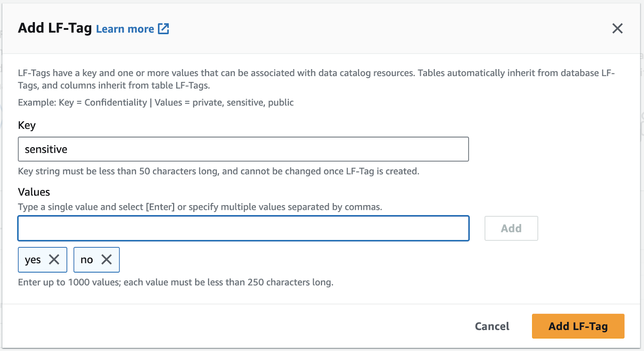Image resolution: width=644 pixels, height=351 pixels.
Task: Click the external link icon beside Learn more
Action: [163, 29]
